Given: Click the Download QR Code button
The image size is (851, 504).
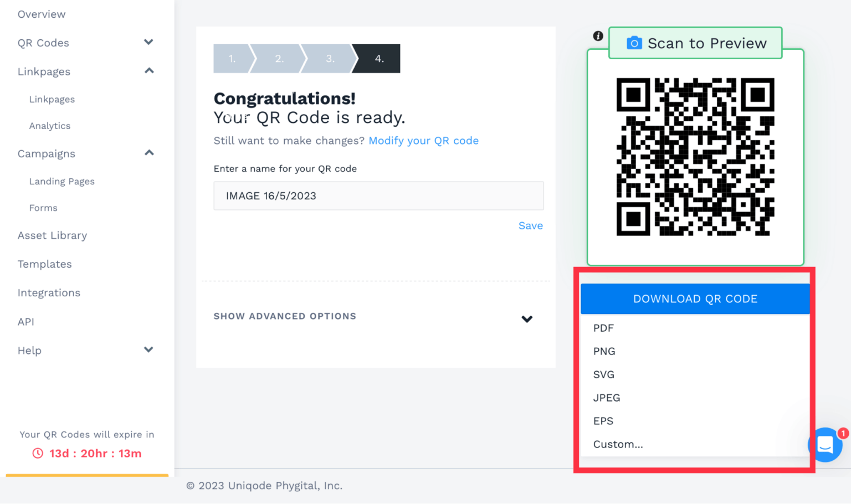Looking at the screenshot, I should pos(695,299).
